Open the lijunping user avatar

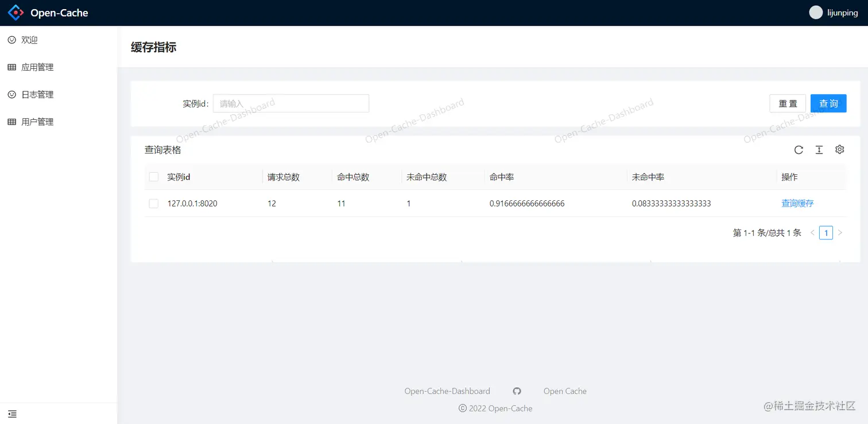816,13
